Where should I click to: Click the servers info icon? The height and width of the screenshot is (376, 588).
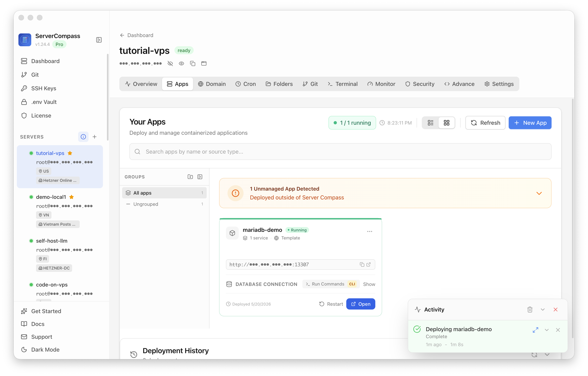click(83, 137)
